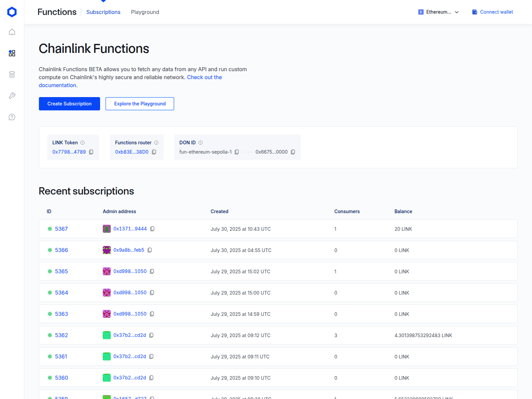Open subscription ID 5365

pyautogui.click(x=62, y=271)
